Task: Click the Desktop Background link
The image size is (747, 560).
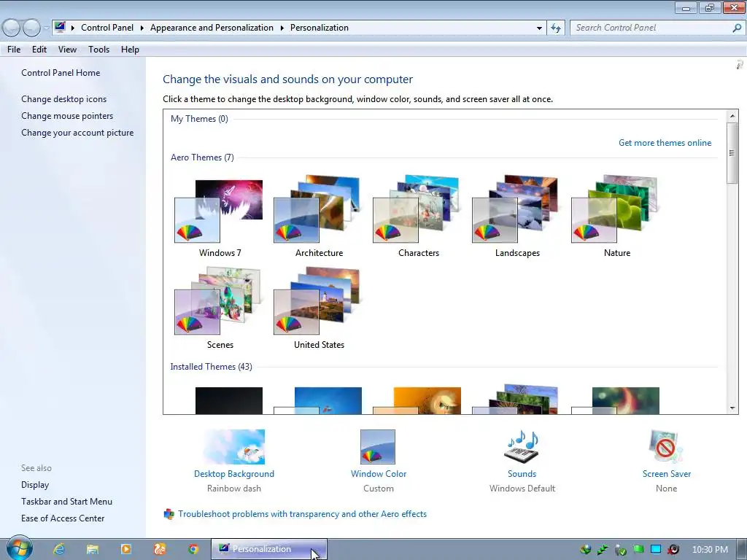Action: click(234, 474)
